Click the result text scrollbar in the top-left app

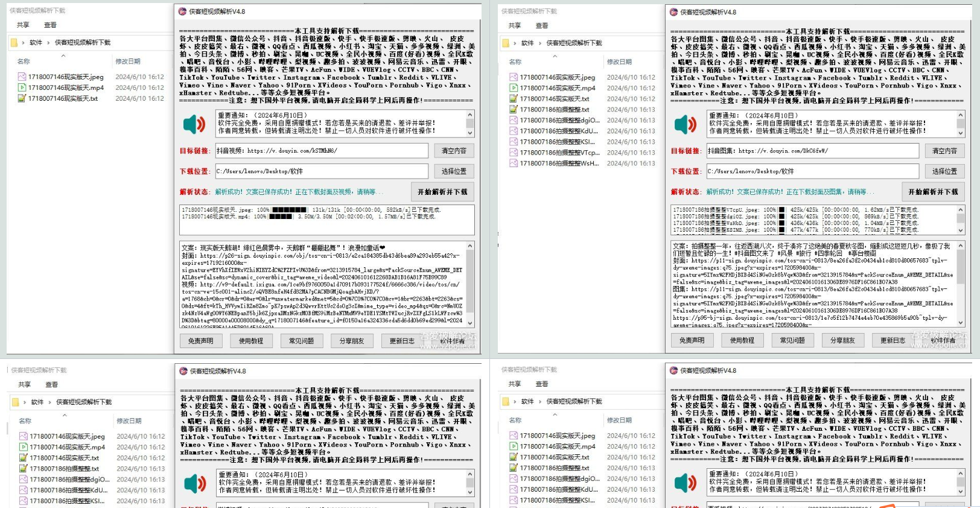470,285
